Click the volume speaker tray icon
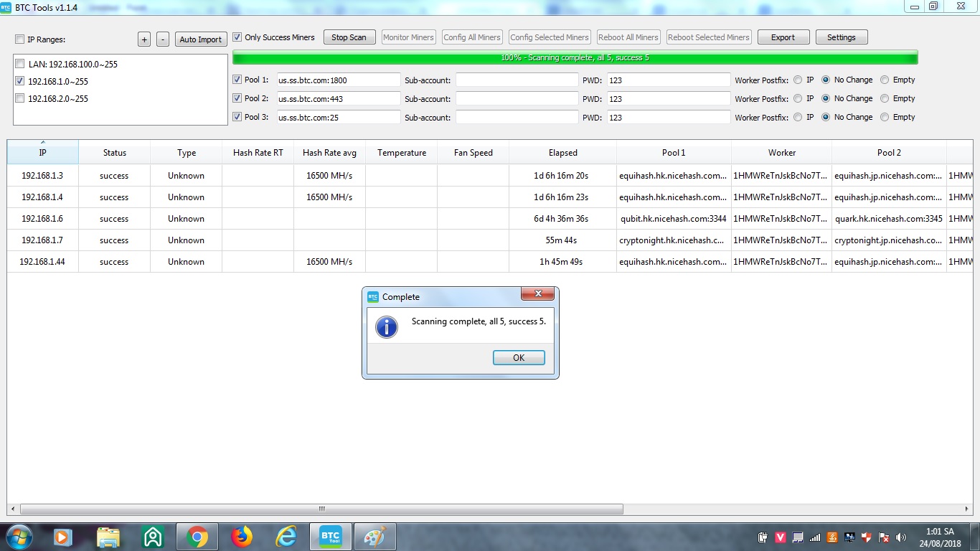This screenshot has height=551, width=980. 901,537
